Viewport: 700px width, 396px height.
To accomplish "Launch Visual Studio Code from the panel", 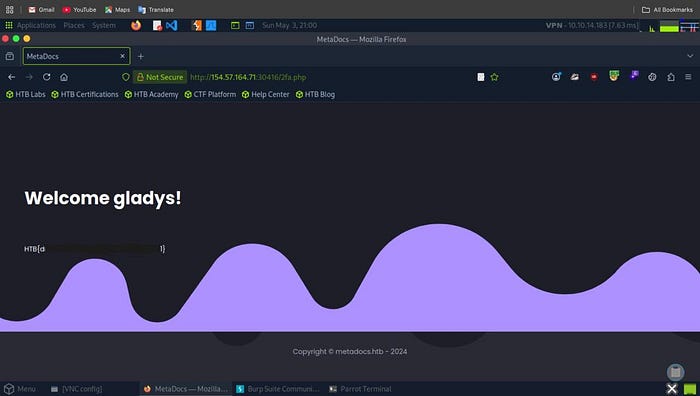I will coord(171,25).
